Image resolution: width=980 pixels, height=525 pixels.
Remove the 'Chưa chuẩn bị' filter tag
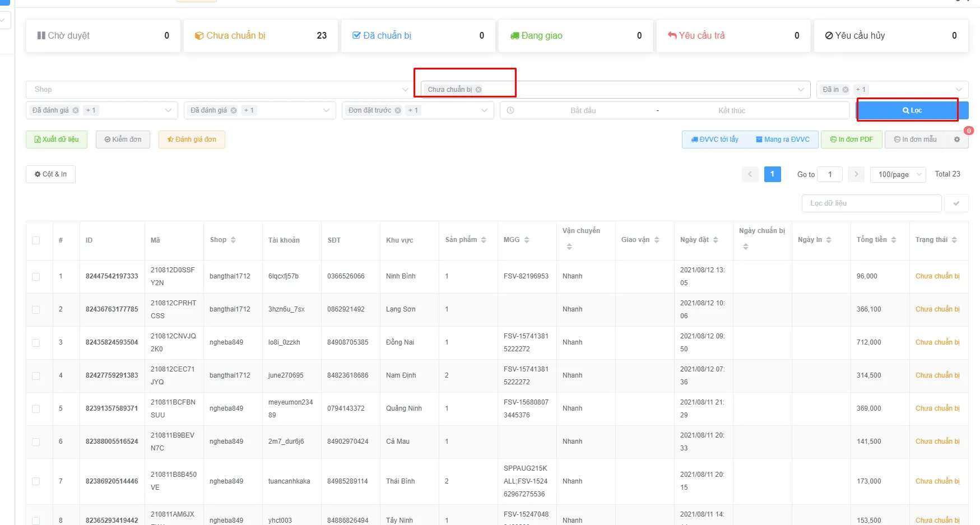[479, 90]
